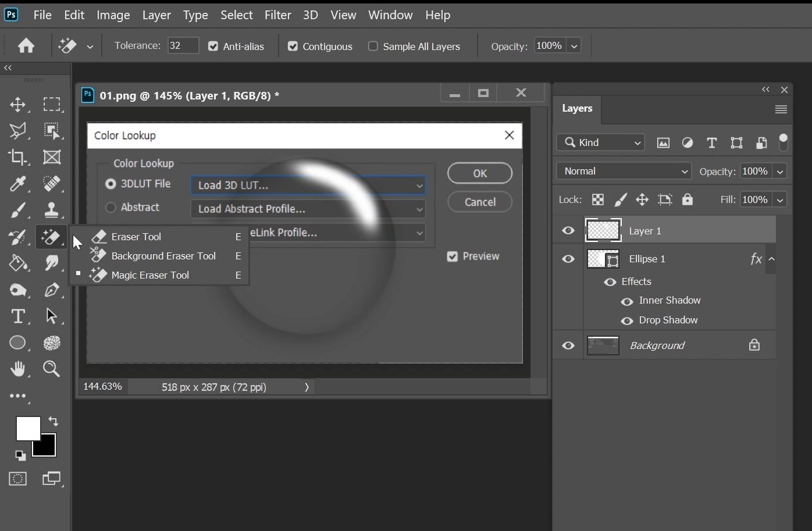
Task: Toggle the Anti-alias checkbox
Action: click(213, 47)
